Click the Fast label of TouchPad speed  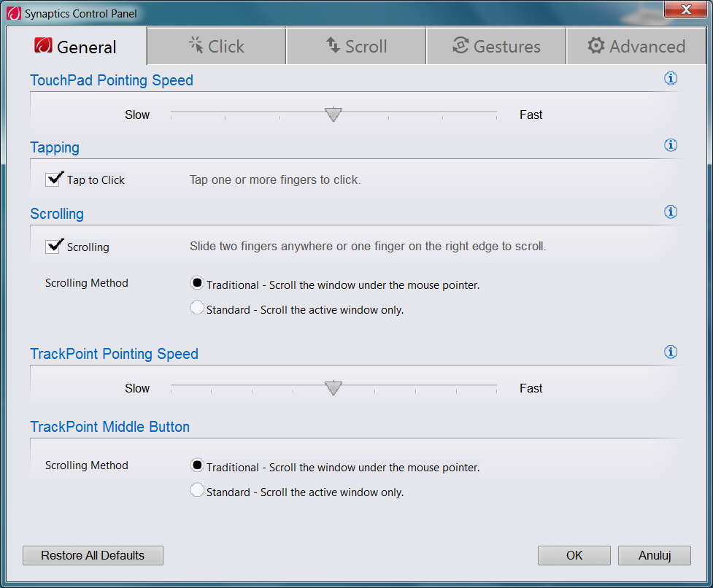pos(531,115)
